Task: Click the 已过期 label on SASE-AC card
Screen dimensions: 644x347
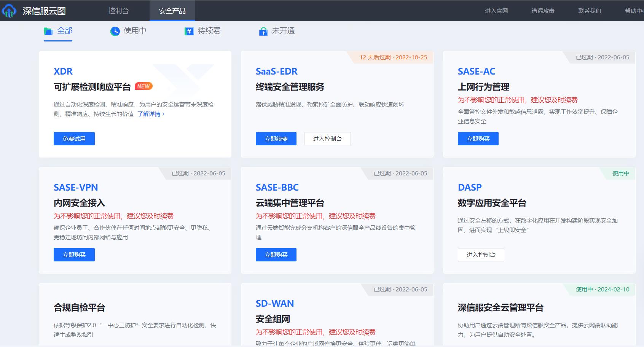Action: pyautogui.click(x=603, y=57)
